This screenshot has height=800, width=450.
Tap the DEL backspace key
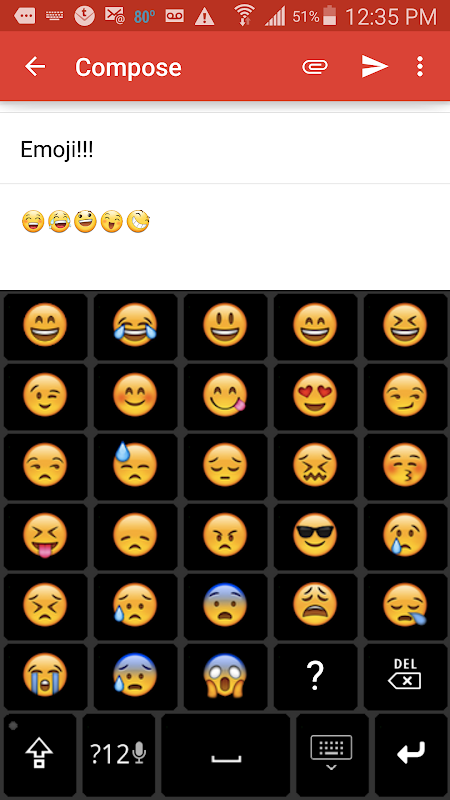click(x=405, y=676)
